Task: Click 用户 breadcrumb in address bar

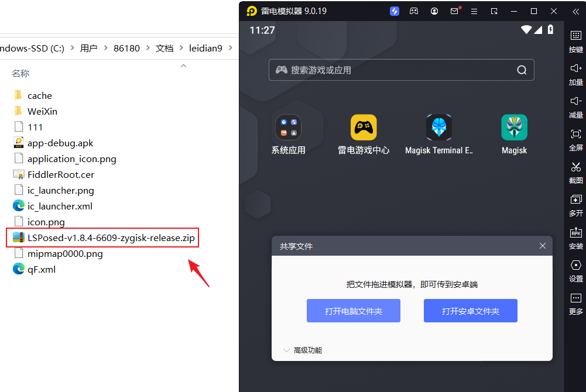Action: [88, 48]
